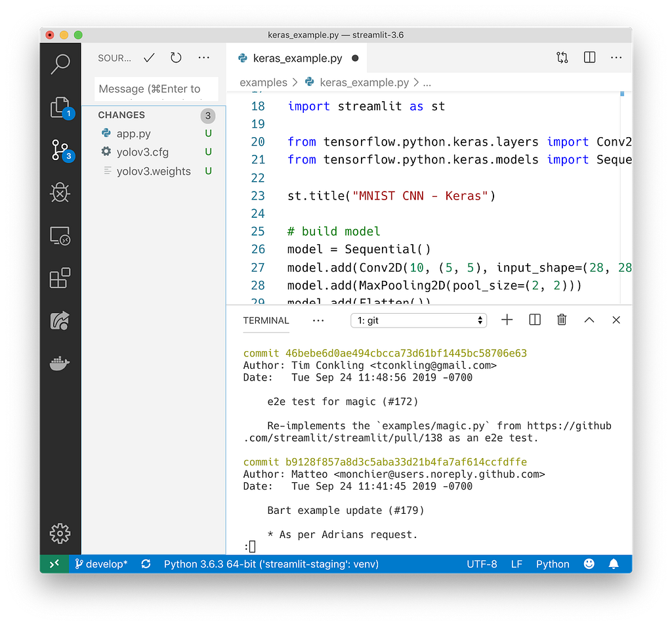Click the SOUR... panel title
This screenshot has width=672, height=626.
(x=114, y=58)
